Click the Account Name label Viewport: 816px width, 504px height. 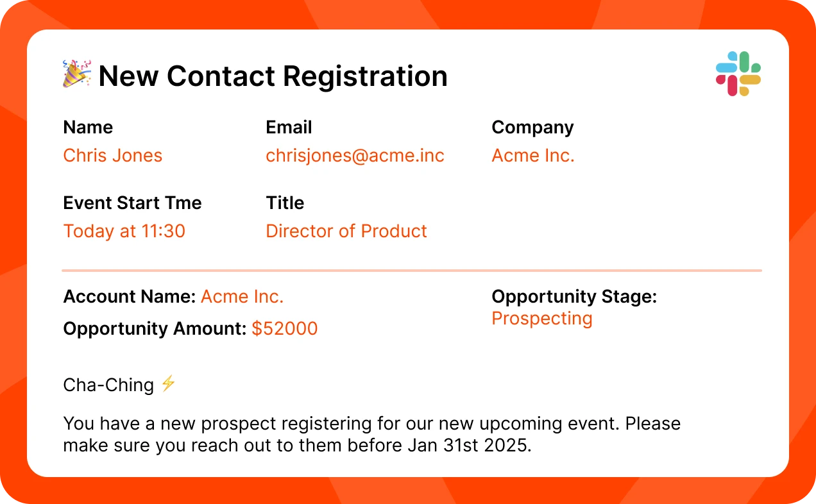[x=129, y=297]
